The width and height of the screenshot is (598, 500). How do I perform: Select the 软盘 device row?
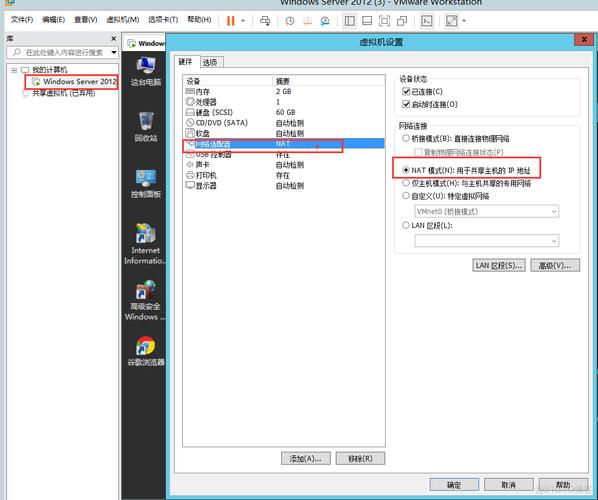[x=283, y=133]
